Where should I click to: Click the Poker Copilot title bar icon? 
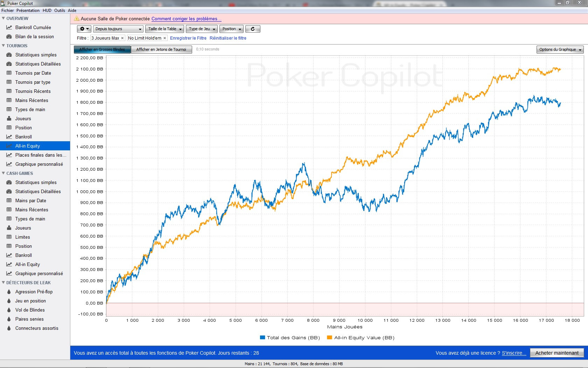[3, 3]
